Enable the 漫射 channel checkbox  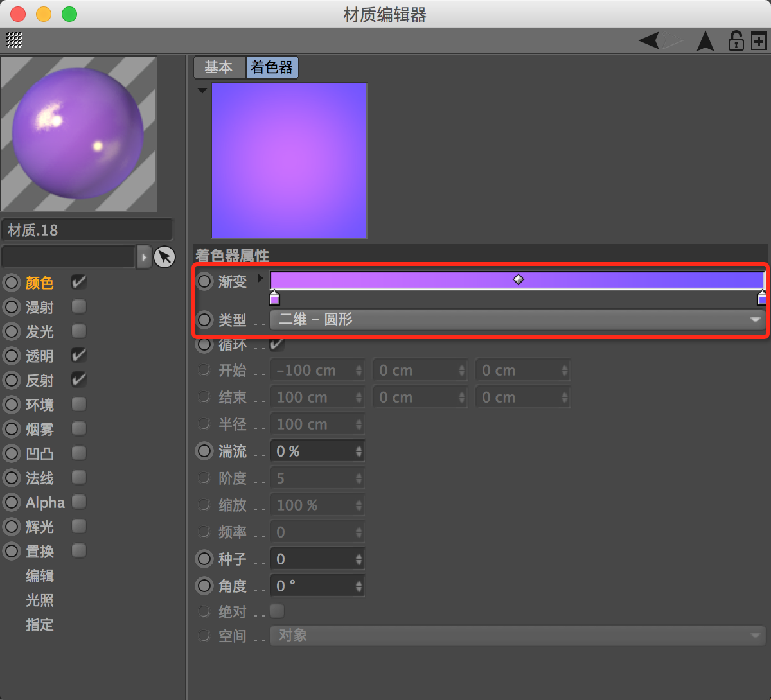click(x=78, y=306)
